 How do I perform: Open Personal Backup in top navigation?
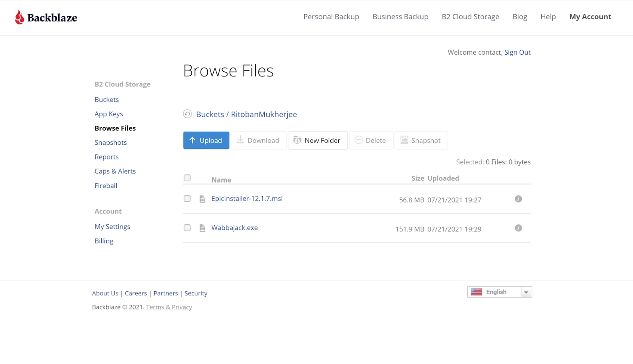click(x=331, y=17)
